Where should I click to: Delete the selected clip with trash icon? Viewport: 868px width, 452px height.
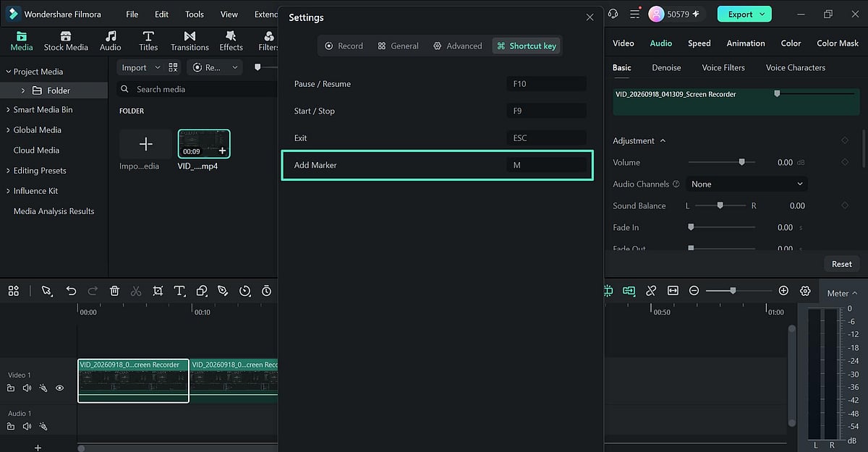(114, 291)
